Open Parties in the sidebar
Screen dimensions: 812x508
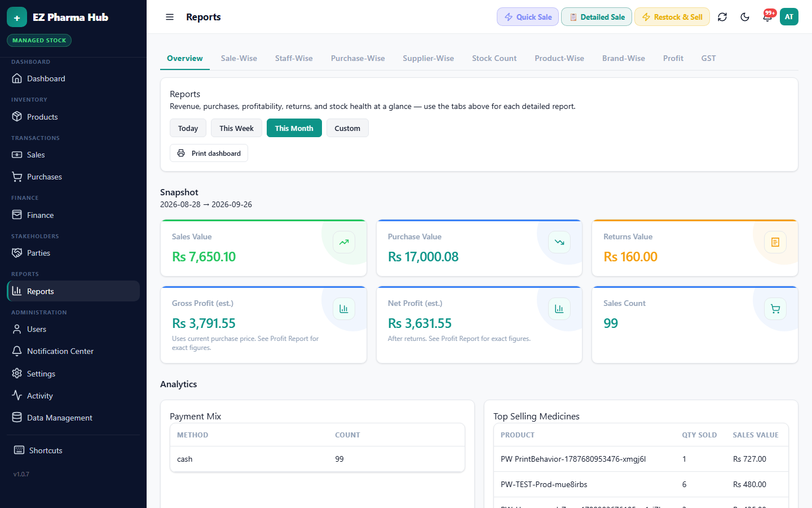coord(73,253)
